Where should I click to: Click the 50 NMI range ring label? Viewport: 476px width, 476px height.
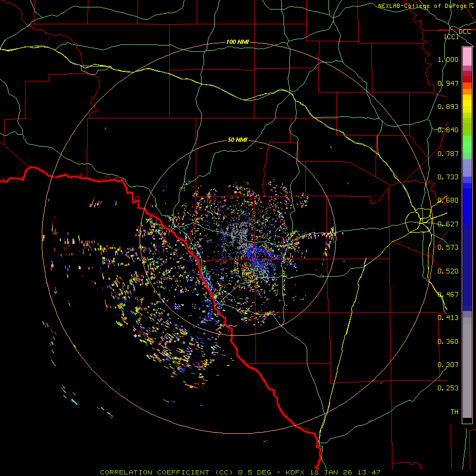[237, 140]
